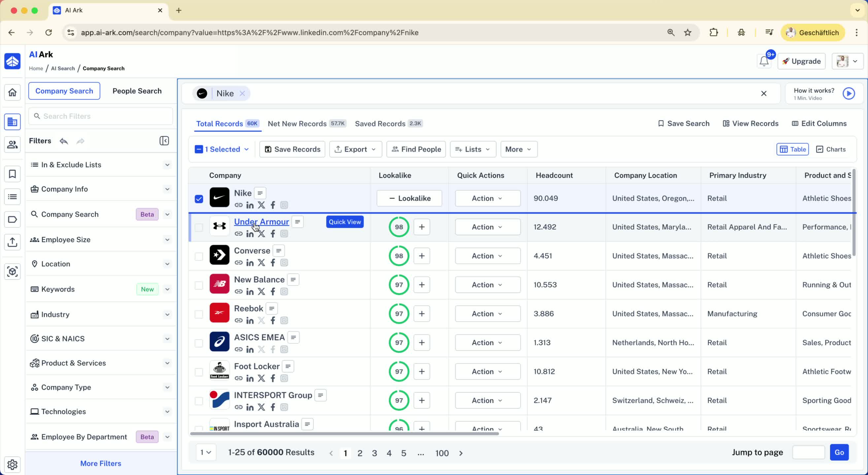
Task: Click the notifications bell icon
Action: click(x=764, y=61)
